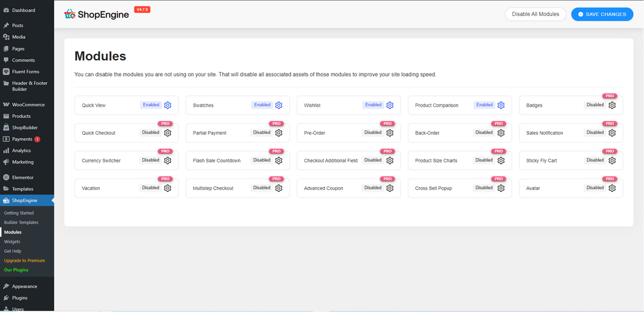Open Partial Payment settings gear
644x312 pixels.
pos(279,132)
